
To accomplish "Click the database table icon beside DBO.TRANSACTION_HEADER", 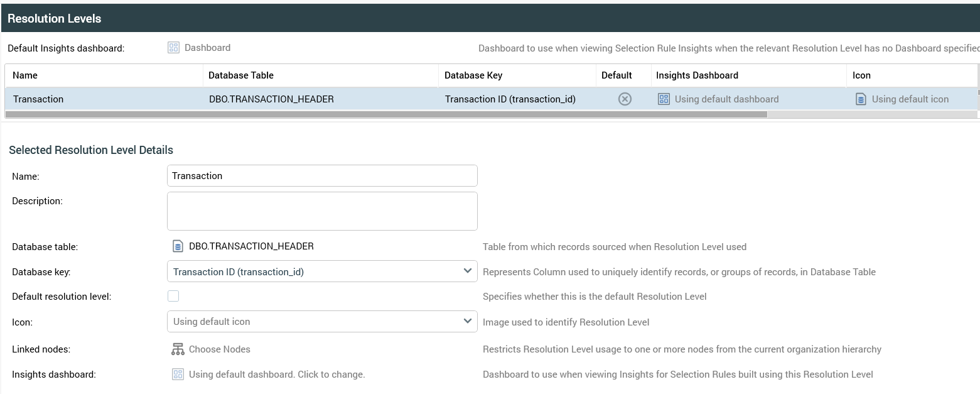I will tap(178, 246).
